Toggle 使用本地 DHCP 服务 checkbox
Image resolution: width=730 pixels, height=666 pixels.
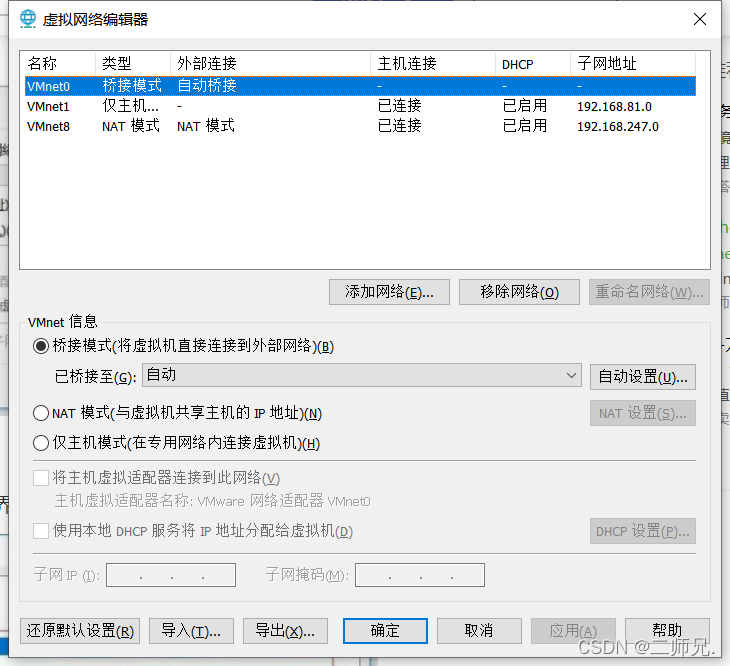point(41,531)
